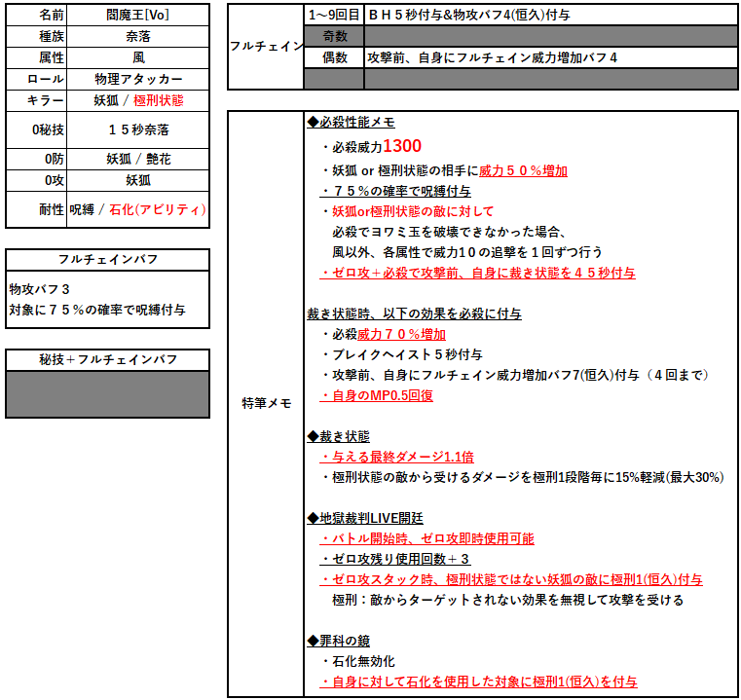This screenshot has width=741, height=700.
Task: Click the '耐性' label cell
Action: pos(36,209)
